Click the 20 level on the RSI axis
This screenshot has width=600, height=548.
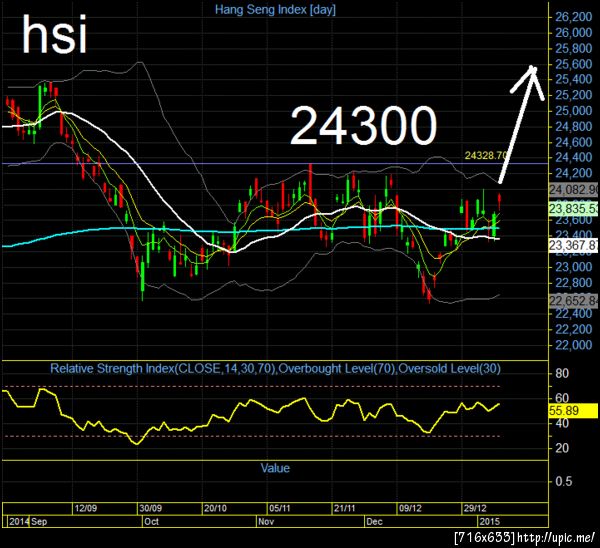pos(562,448)
